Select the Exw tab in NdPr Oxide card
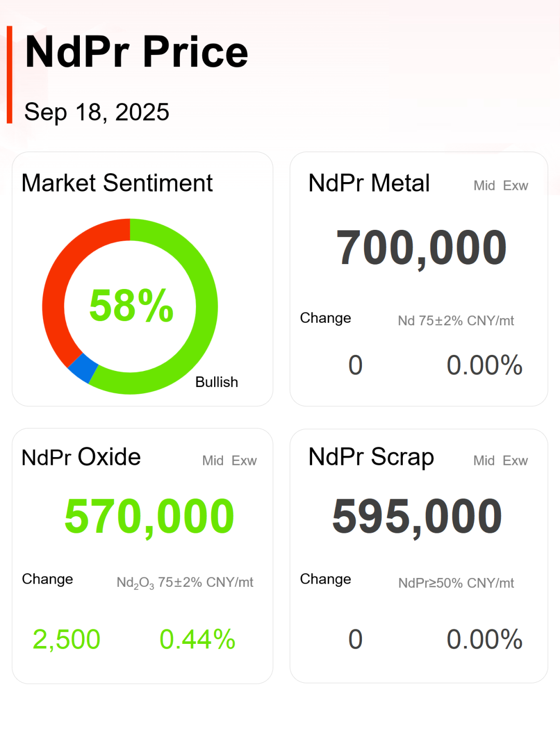This screenshot has width=560, height=744. tap(244, 461)
